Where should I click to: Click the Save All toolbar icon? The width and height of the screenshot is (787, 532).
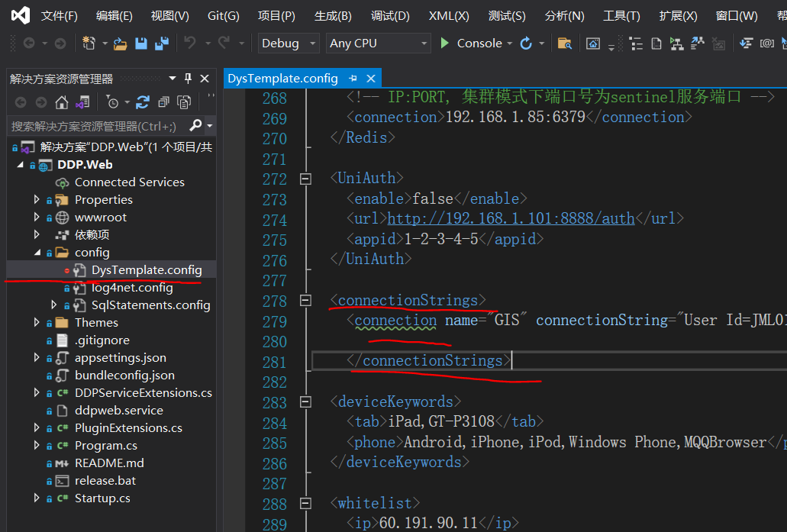[160, 44]
